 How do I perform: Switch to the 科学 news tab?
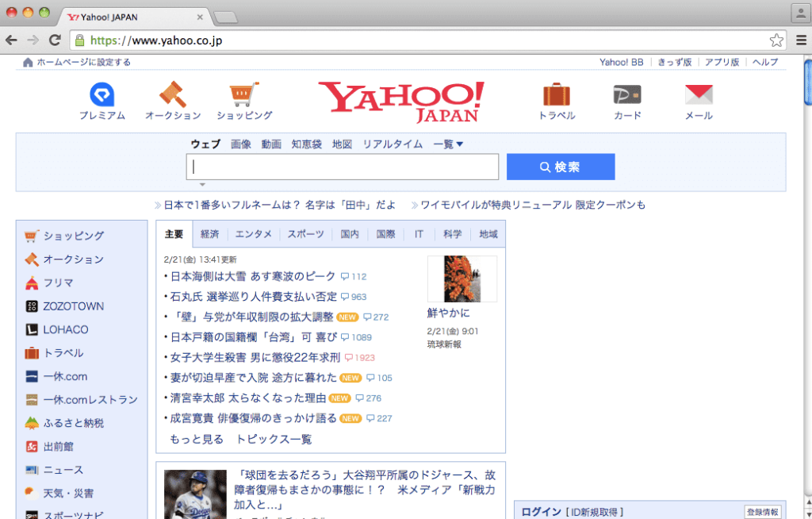(452, 234)
